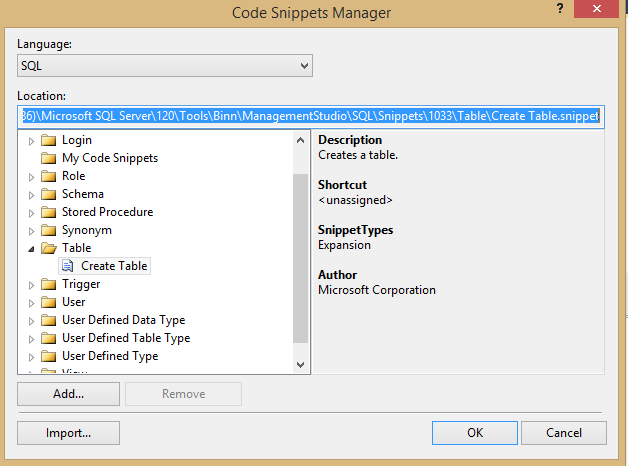Expand the User Defined Table Type node
This screenshot has height=466, width=628.
coord(31,339)
